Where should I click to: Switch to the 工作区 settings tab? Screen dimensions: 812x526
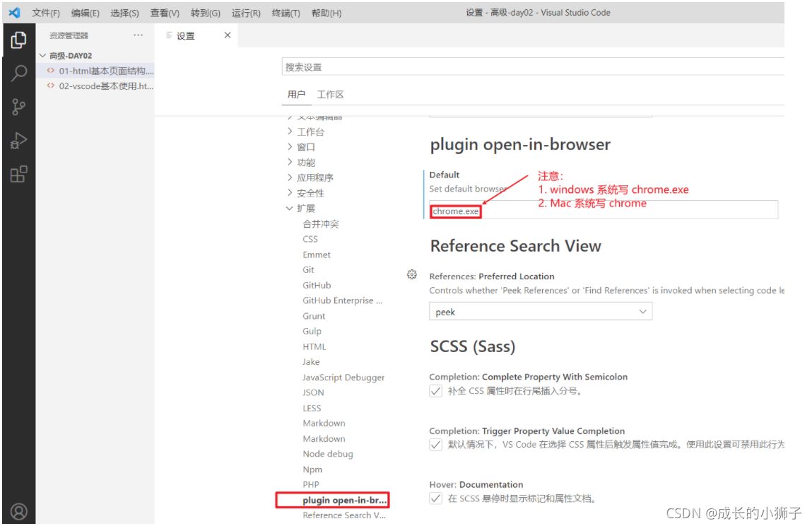point(331,94)
